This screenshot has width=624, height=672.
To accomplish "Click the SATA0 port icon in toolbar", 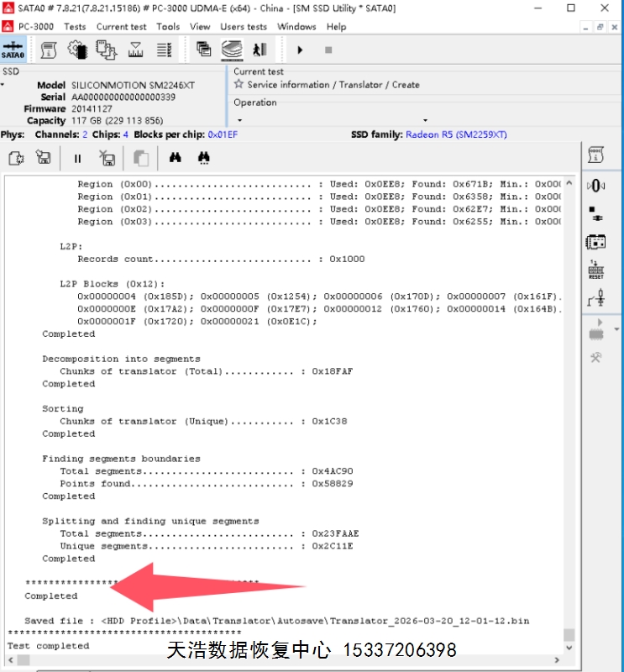I will coord(13,50).
